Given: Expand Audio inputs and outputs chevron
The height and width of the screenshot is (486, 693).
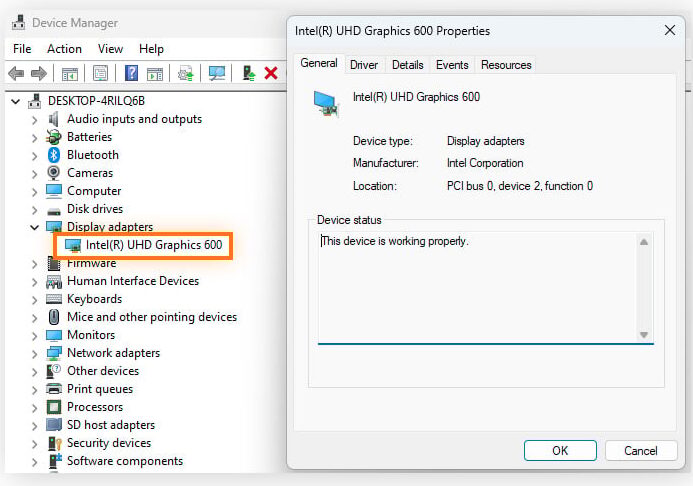Looking at the screenshot, I should (34, 120).
